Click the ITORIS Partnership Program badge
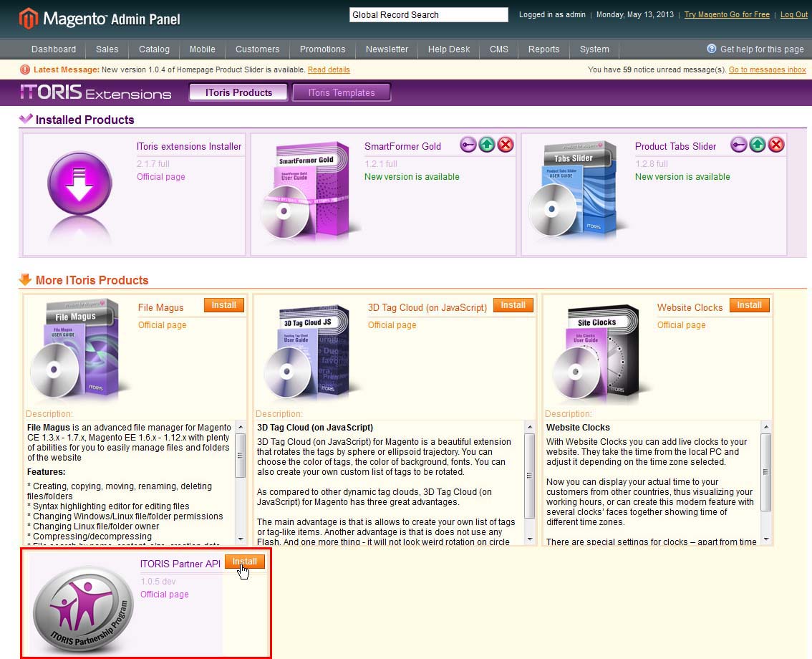The height and width of the screenshot is (659, 812). [83, 609]
